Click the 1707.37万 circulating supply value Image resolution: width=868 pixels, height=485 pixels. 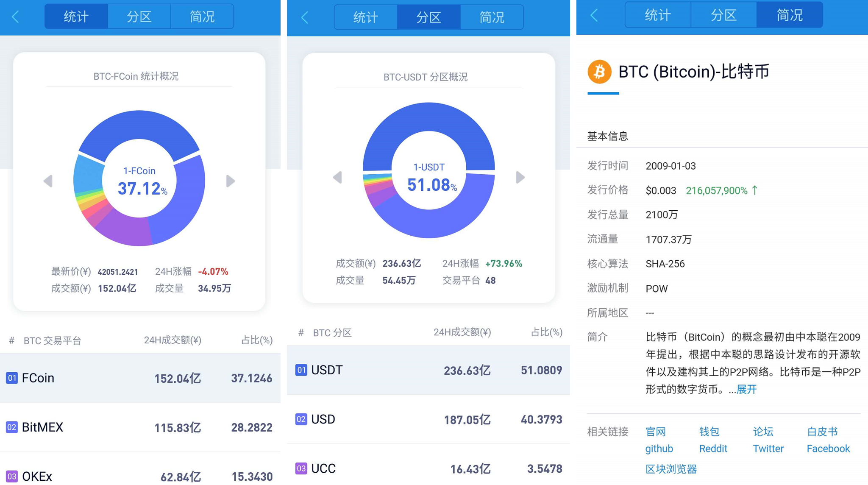[x=668, y=240]
